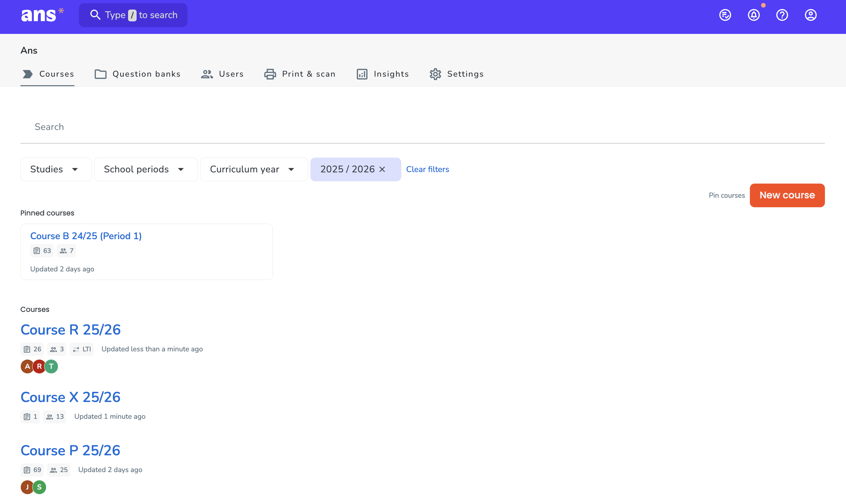Switch to the Print & scan tab
Viewport: 846px width, 504px height.
[x=300, y=74]
